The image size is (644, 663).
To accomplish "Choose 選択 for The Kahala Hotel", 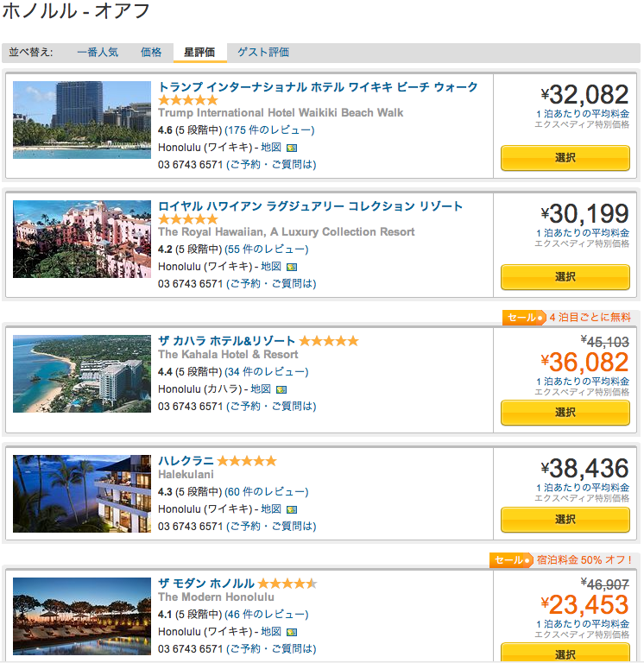I will click(565, 413).
